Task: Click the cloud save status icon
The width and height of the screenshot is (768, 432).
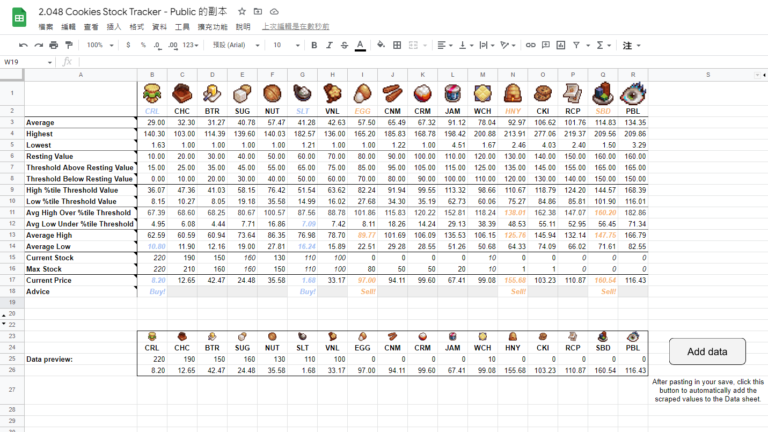Action: coord(274,11)
